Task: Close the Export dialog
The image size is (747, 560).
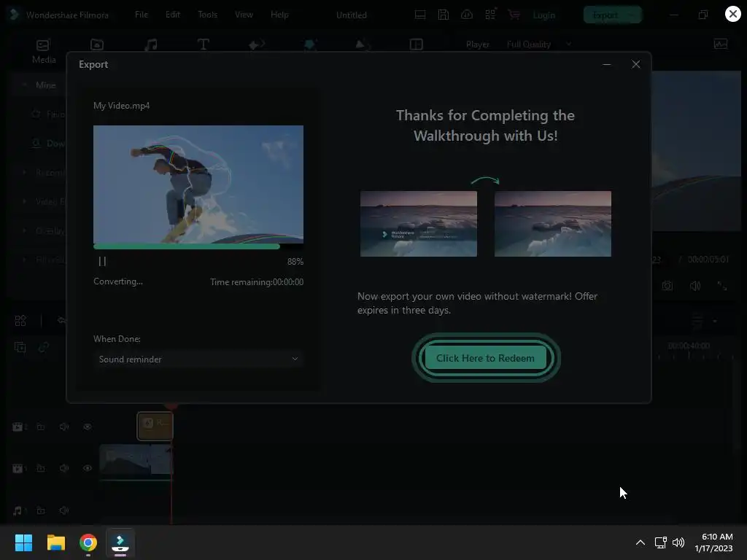Action: [x=636, y=64]
